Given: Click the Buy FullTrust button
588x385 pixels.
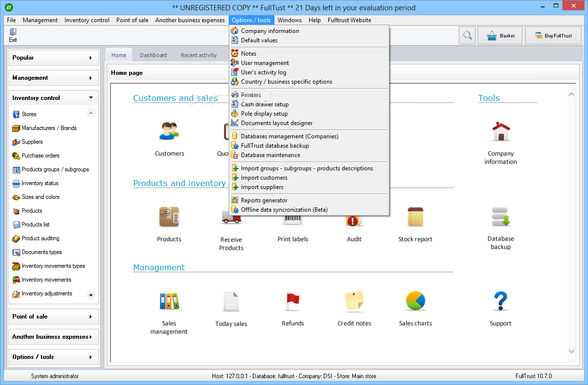Looking at the screenshot, I should point(553,35).
